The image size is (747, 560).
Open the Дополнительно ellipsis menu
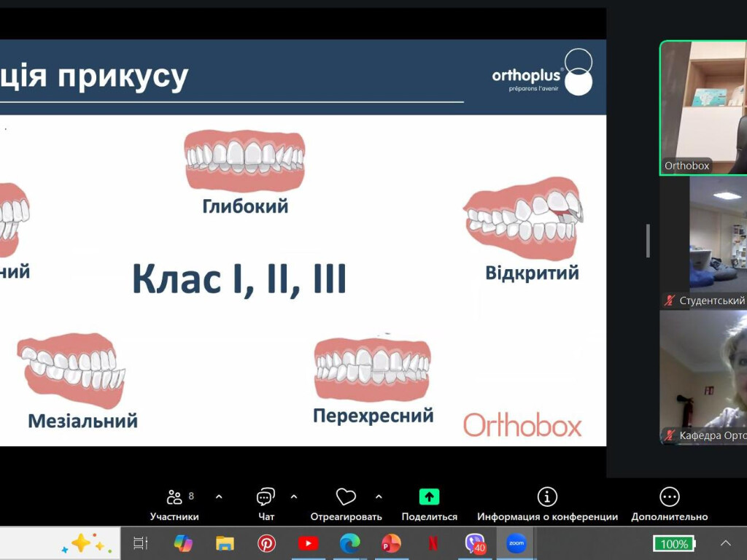pos(670,496)
